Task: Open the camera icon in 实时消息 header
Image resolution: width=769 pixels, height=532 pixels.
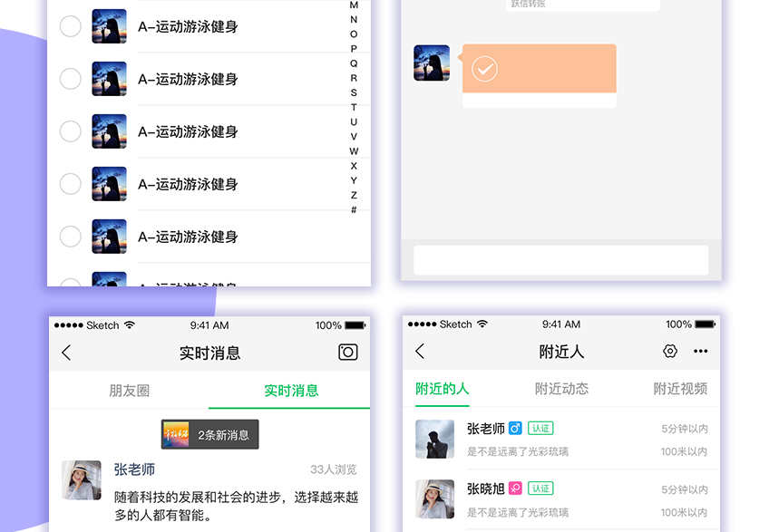Action: 347,352
